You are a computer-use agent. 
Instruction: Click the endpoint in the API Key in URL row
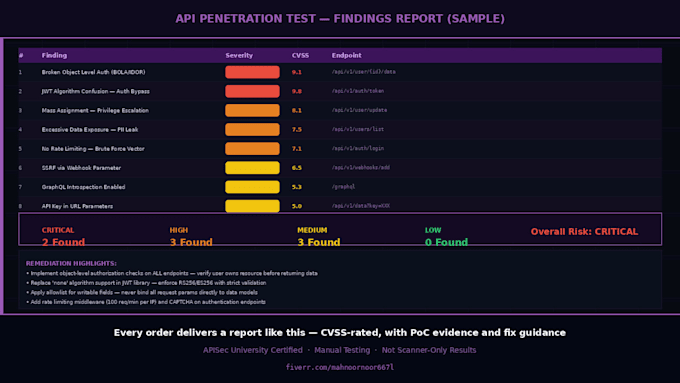coord(361,206)
